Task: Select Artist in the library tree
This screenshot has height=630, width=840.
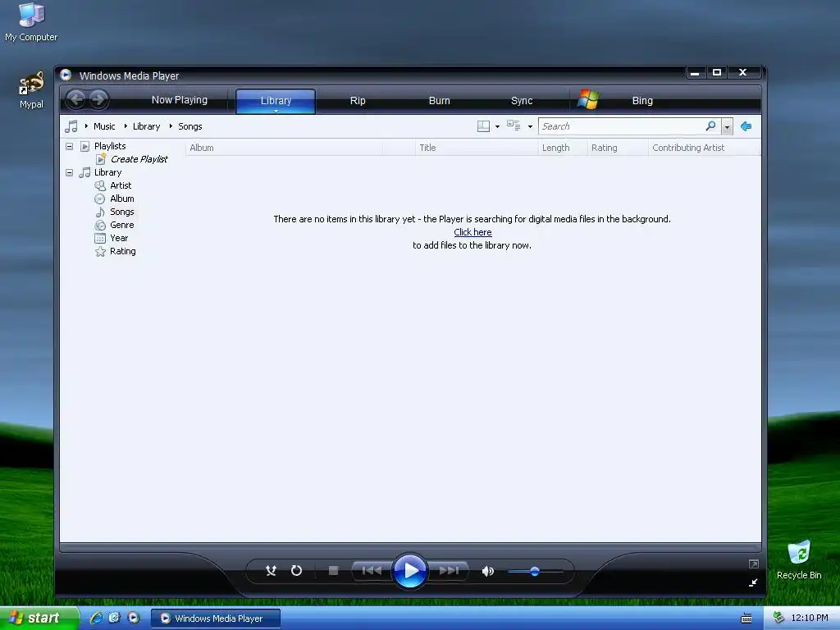Action: click(x=121, y=185)
